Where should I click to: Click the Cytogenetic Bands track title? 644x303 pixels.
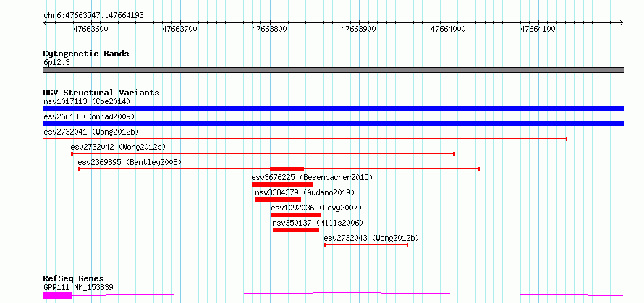pos(86,54)
